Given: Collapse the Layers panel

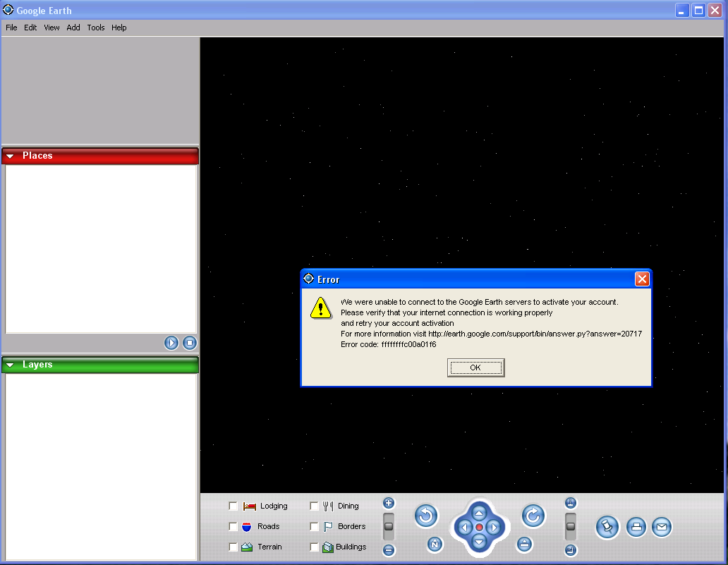Looking at the screenshot, I should tap(10, 365).
